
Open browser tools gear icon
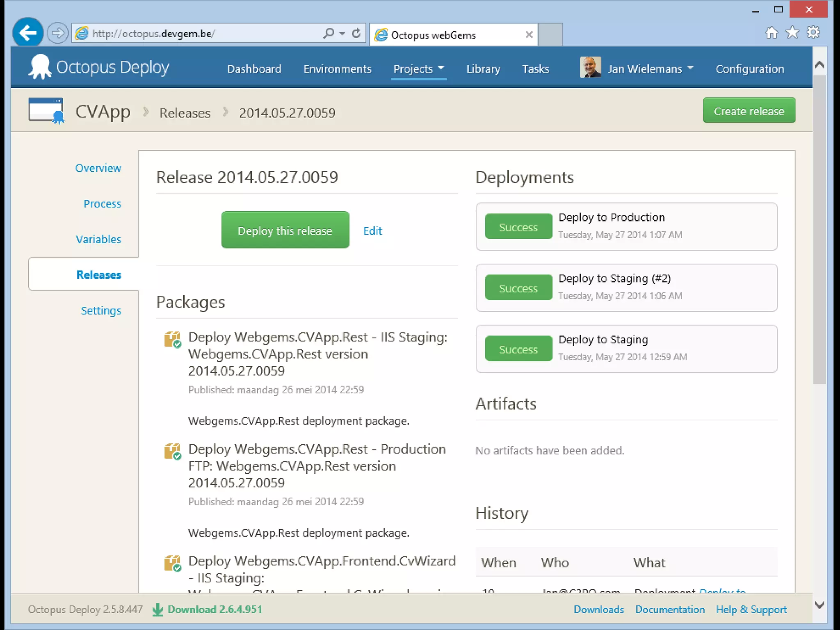click(x=813, y=32)
